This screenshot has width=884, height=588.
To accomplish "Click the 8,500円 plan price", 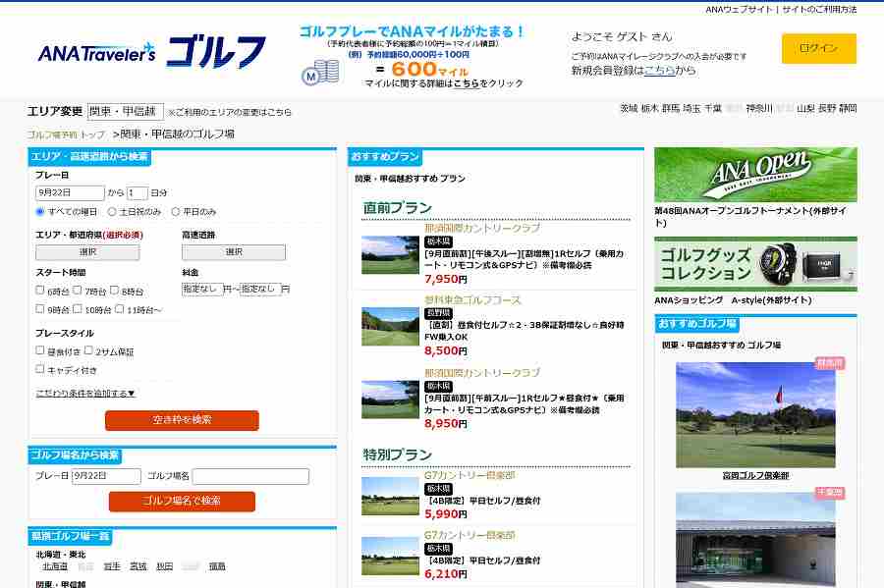I will pyautogui.click(x=445, y=350).
